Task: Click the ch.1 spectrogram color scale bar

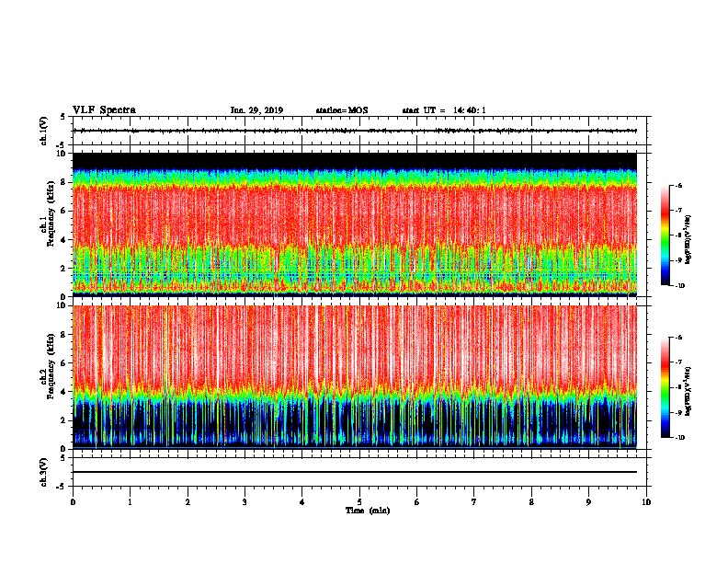Action: click(x=665, y=236)
